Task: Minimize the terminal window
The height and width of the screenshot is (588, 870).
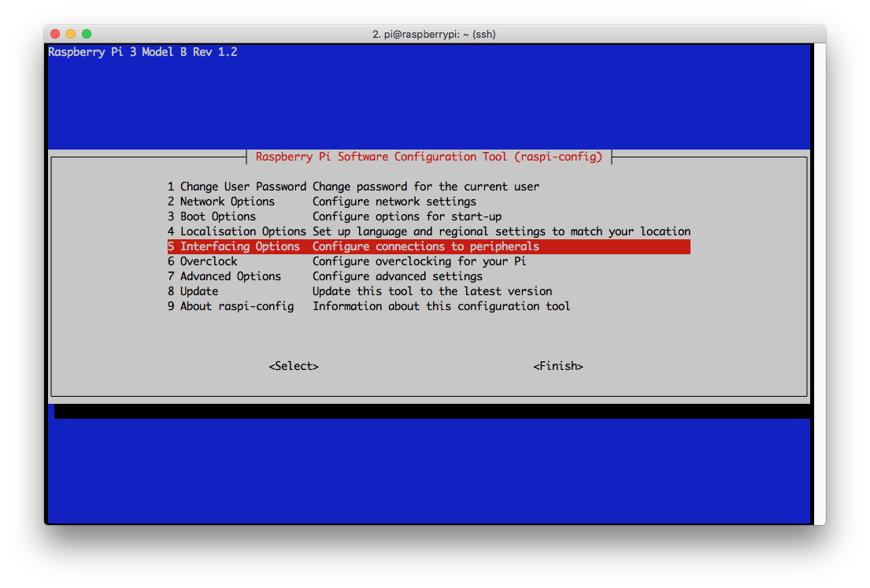Action: [x=70, y=35]
